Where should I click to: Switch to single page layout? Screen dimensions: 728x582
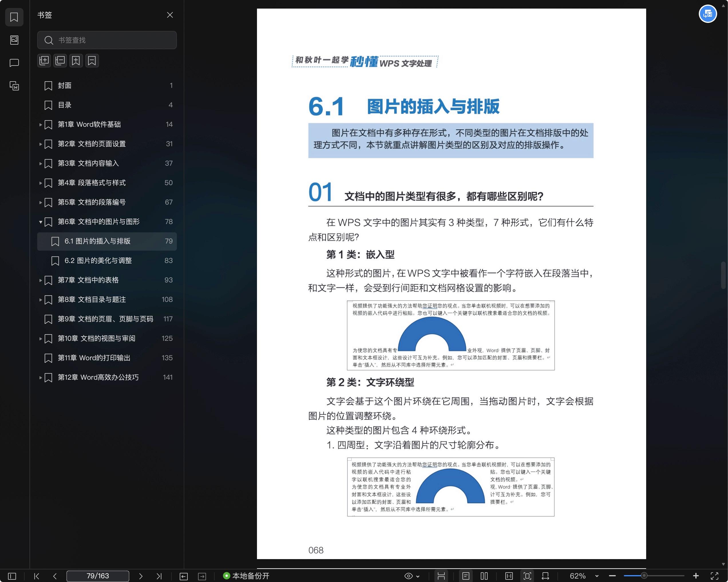[466, 576]
